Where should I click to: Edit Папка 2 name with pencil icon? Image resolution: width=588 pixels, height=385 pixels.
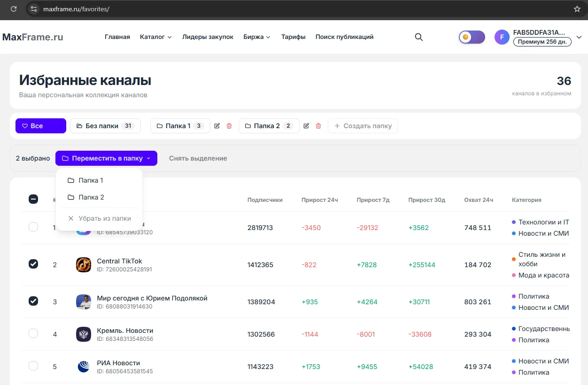[306, 126]
